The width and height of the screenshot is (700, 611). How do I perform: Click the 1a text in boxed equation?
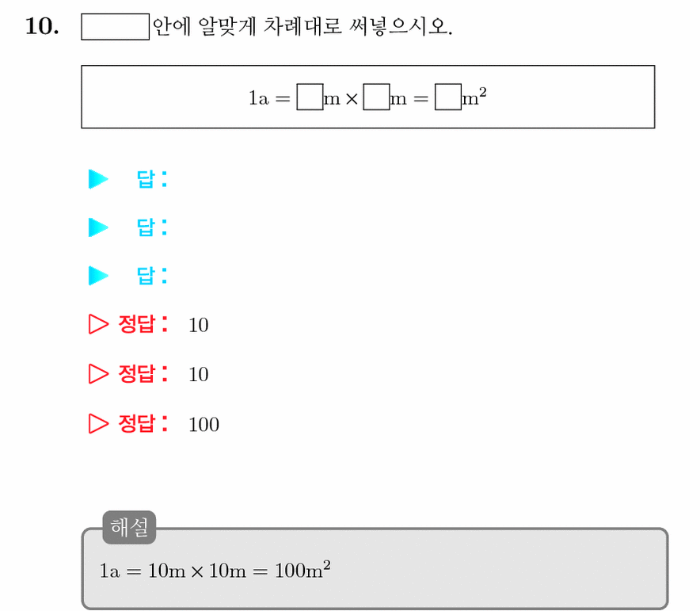point(259,98)
